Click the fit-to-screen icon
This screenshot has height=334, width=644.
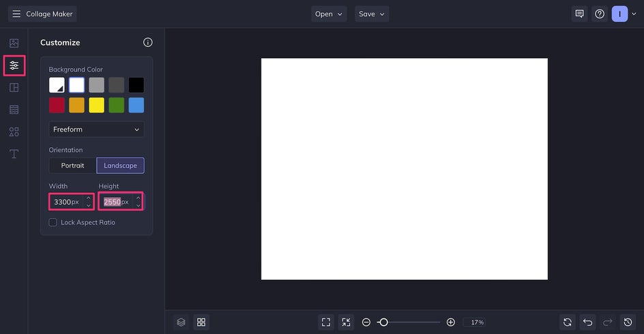point(326,322)
